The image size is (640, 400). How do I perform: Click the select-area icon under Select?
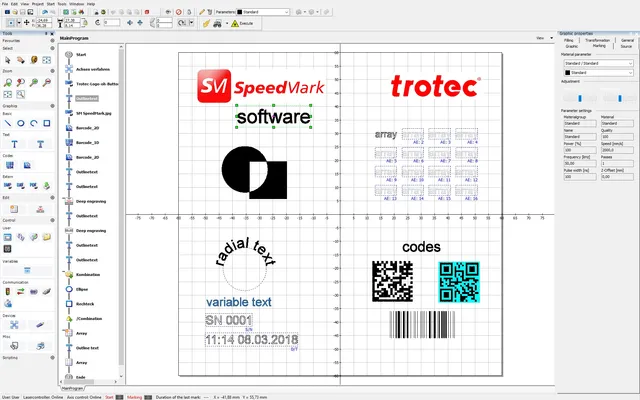(47, 60)
